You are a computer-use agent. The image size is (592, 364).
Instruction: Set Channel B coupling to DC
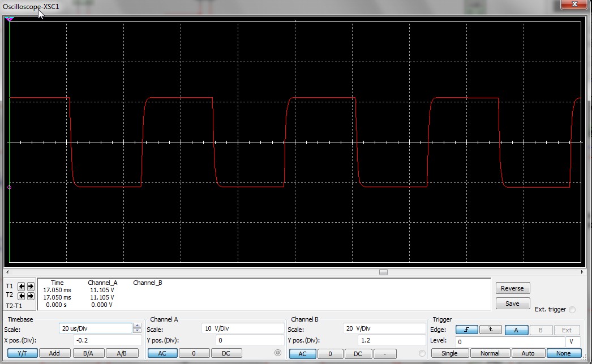coord(358,354)
